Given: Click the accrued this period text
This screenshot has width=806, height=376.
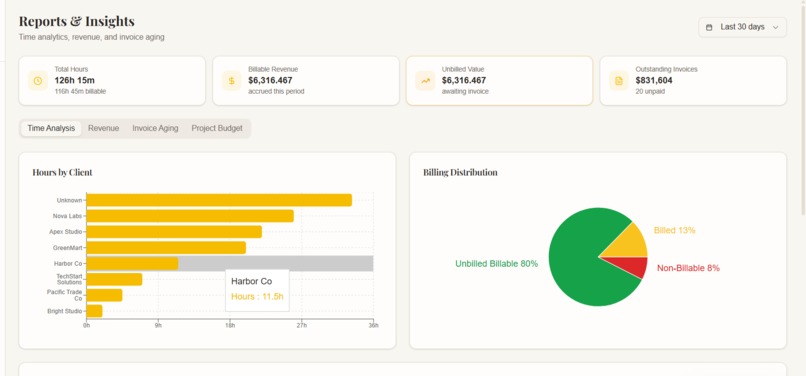Looking at the screenshot, I should pos(276,92).
